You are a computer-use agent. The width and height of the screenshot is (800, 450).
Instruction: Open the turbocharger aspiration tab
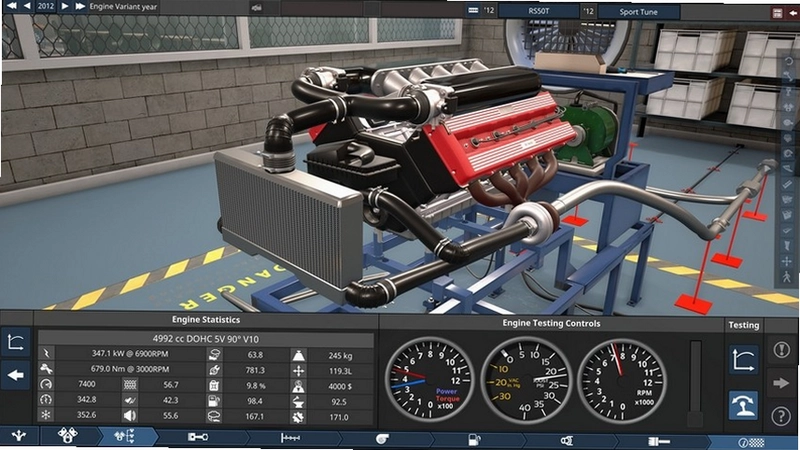pos(382,439)
